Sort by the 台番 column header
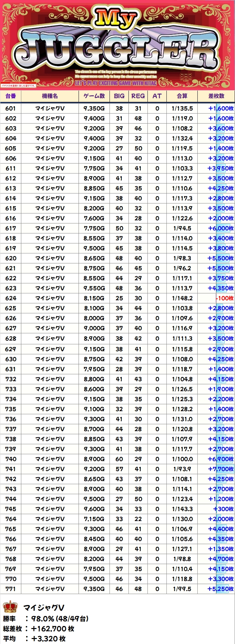The image size is (235, 644). coord(11,96)
